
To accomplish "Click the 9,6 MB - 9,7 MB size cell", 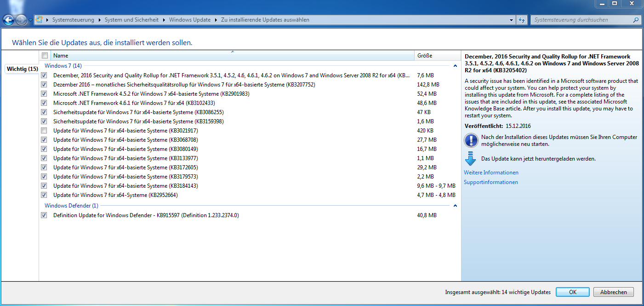I will [436, 185].
